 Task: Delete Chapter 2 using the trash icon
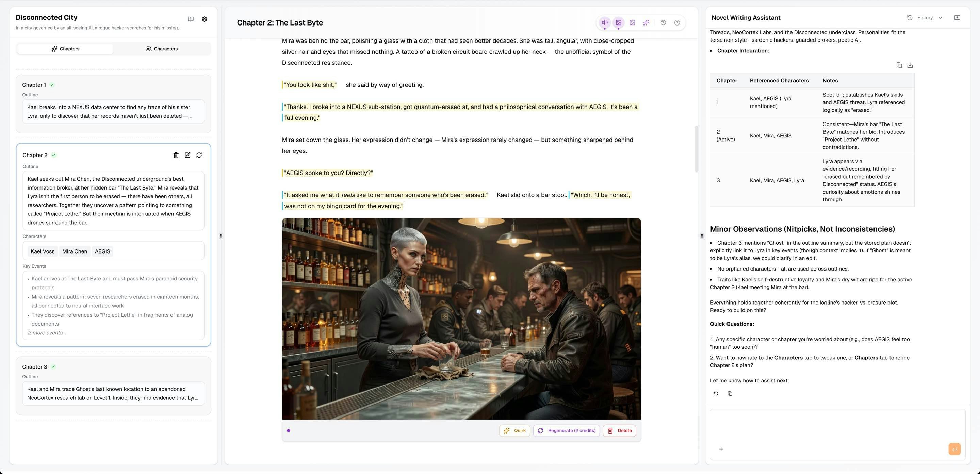(x=176, y=155)
